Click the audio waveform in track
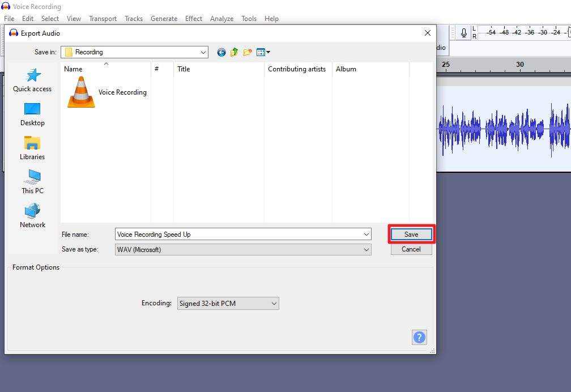The image size is (571, 392). (504, 129)
